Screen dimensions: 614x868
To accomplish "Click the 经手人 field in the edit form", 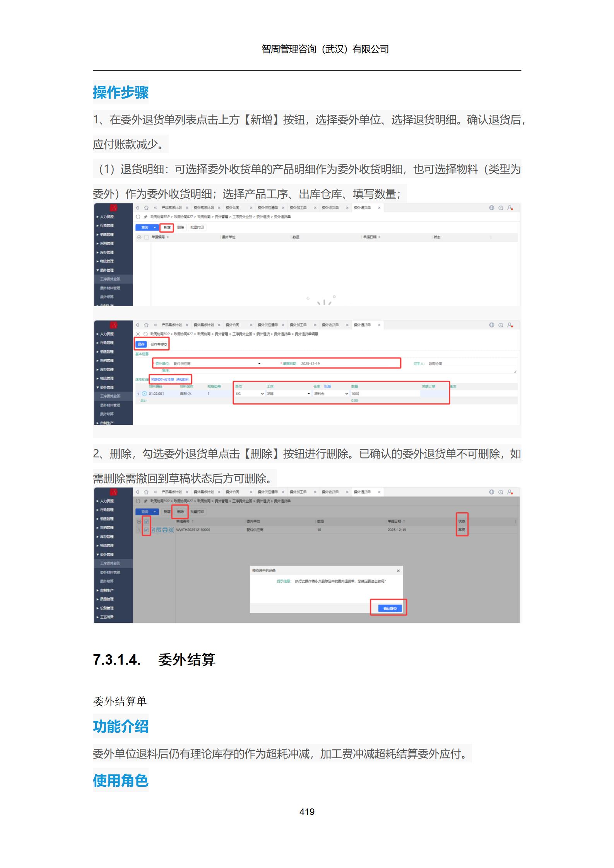I will point(472,364).
